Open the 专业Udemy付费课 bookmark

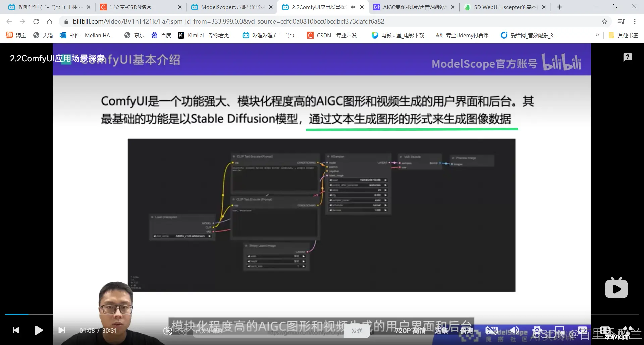pos(464,35)
